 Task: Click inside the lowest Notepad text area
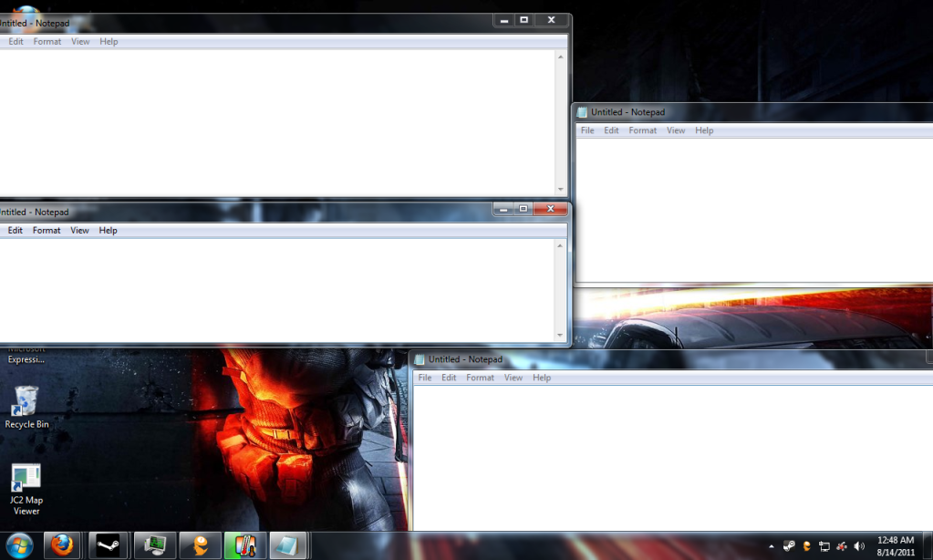pos(673,457)
